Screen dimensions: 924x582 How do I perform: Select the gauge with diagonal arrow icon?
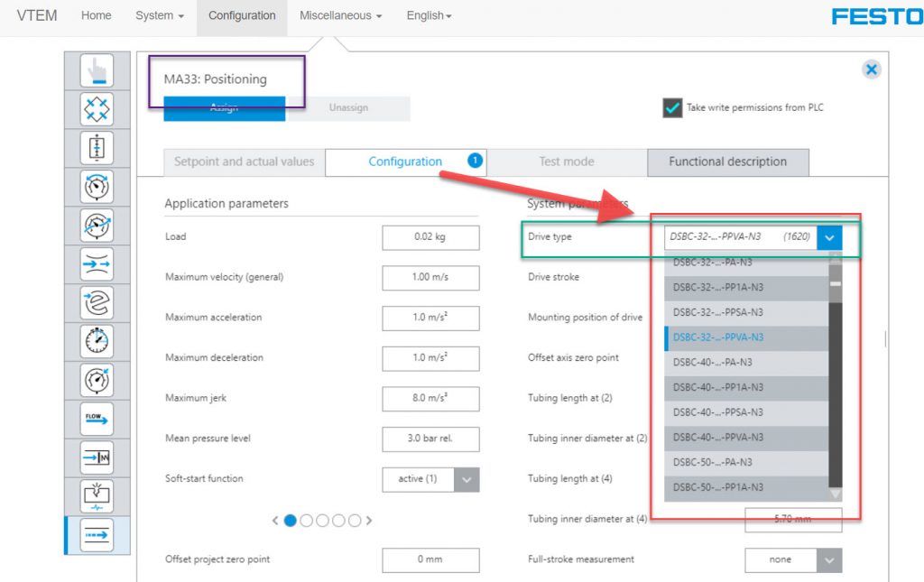97,226
